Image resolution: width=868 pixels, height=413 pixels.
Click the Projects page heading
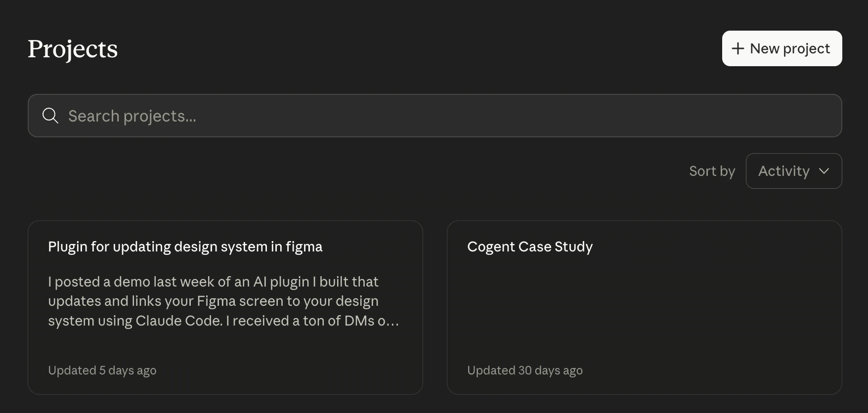[x=73, y=49]
